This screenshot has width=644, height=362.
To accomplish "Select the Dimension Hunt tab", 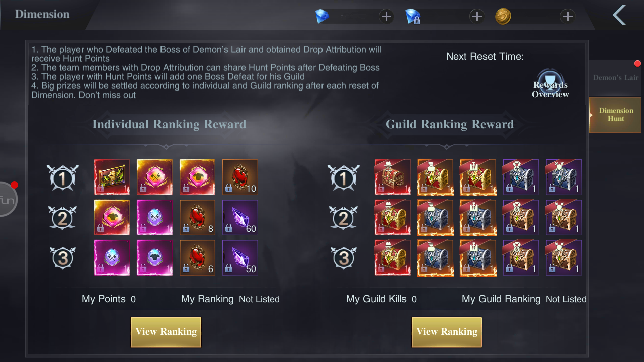I will (x=615, y=115).
